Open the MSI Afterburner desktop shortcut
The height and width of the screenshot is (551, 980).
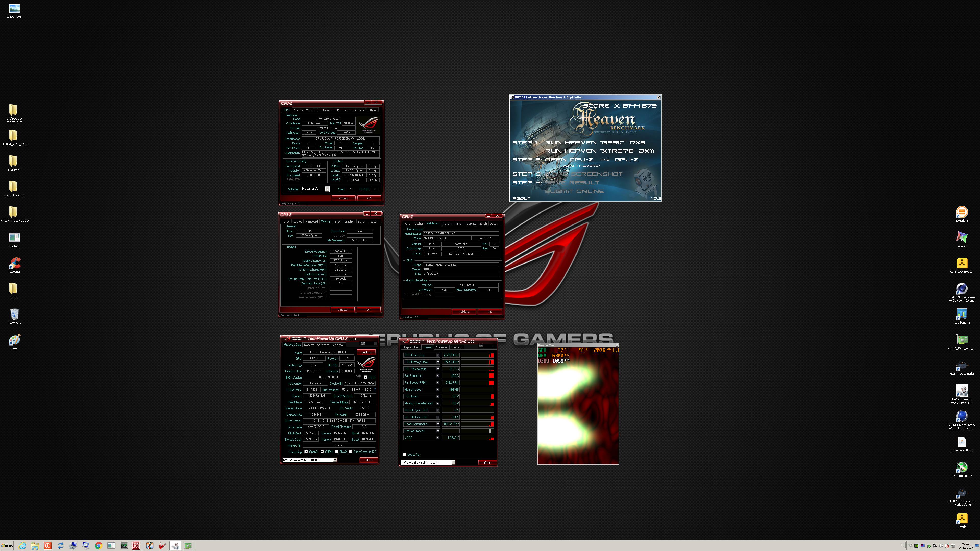[x=962, y=469]
